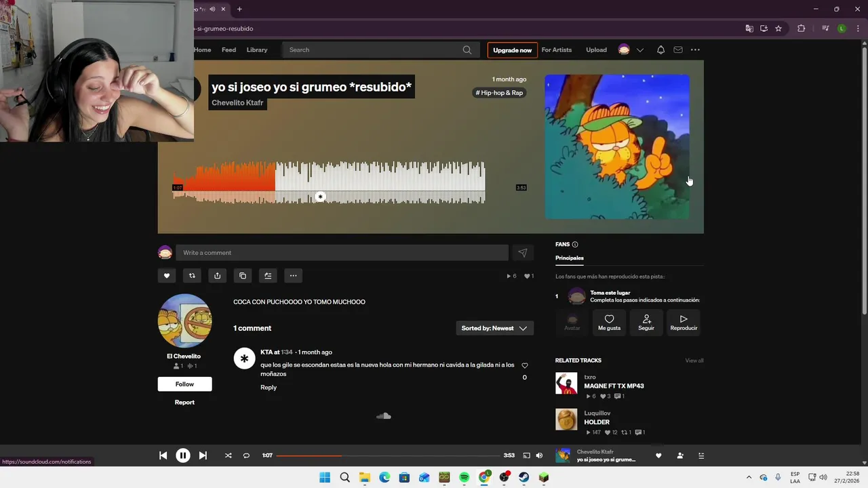868x488 pixels.
Task: Open the El Chevelito profile avatar
Action: click(x=184, y=321)
